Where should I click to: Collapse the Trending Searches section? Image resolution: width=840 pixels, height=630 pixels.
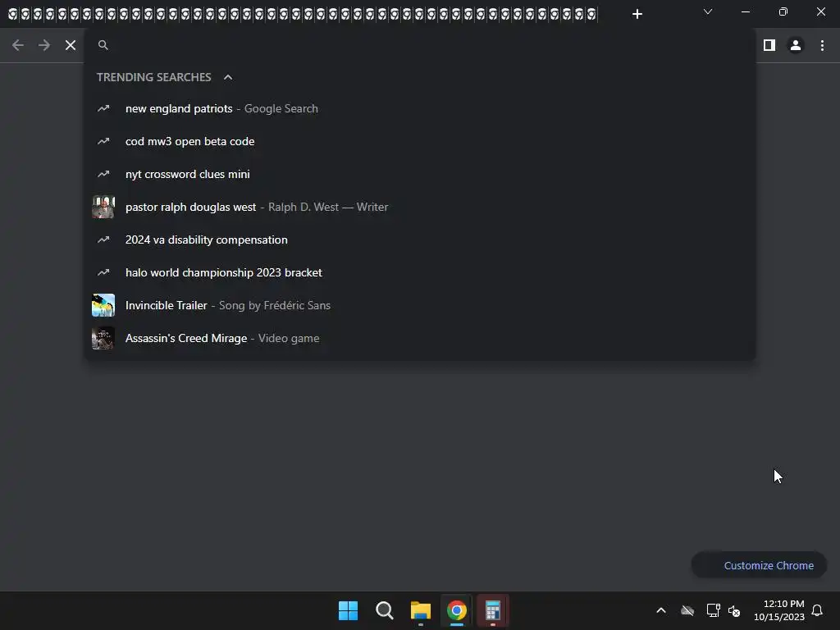point(228,77)
